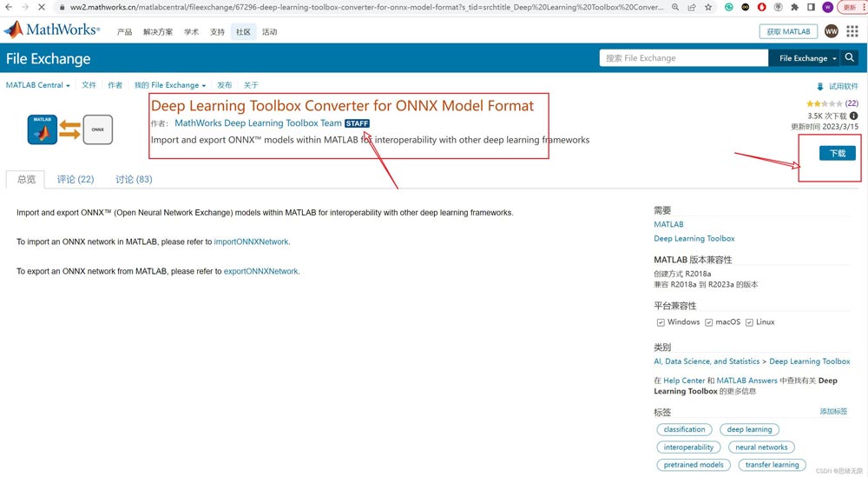868x477 pixels.
Task: Toggle the Windows platform checkbox
Action: tap(661, 322)
